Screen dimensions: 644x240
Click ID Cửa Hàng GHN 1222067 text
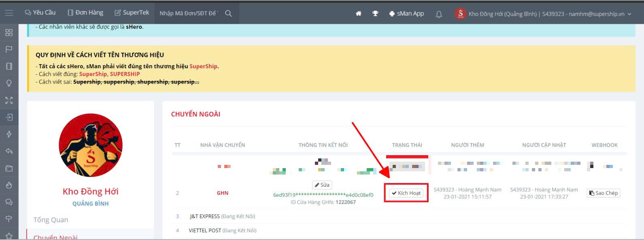pos(323,202)
